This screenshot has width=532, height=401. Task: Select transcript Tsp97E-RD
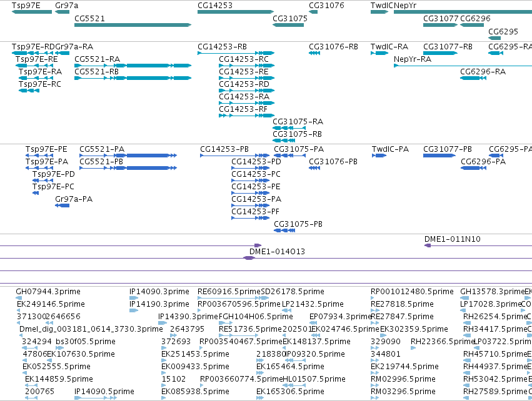(x=33, y=53)
